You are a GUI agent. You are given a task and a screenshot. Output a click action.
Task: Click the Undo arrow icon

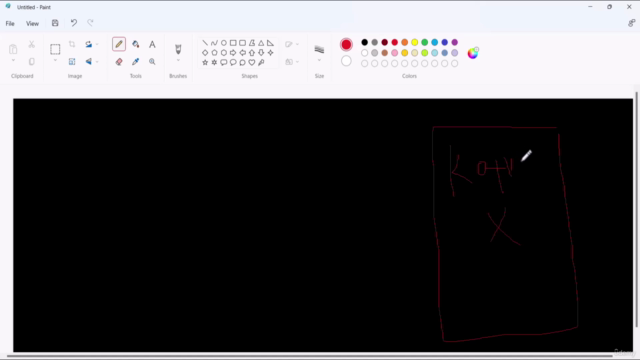(73, 23)
